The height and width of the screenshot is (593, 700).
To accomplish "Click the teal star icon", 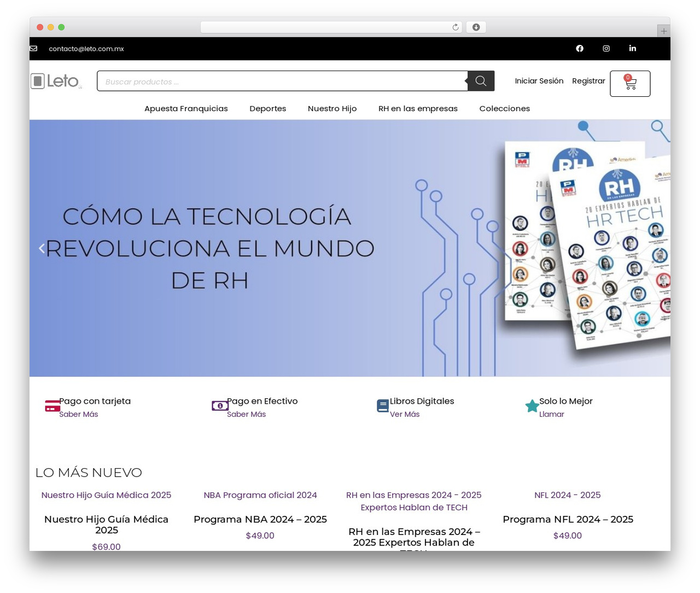I will (532, 406).
